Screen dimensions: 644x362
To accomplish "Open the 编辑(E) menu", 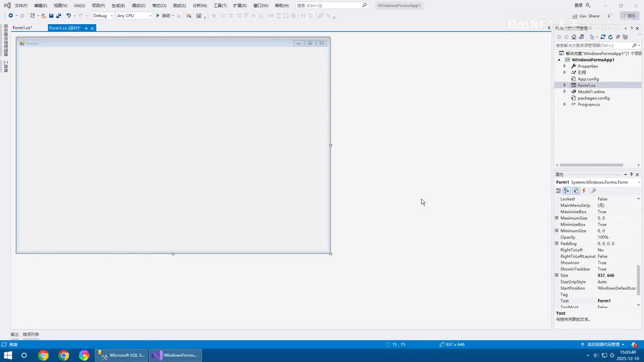I will (41, 6).
